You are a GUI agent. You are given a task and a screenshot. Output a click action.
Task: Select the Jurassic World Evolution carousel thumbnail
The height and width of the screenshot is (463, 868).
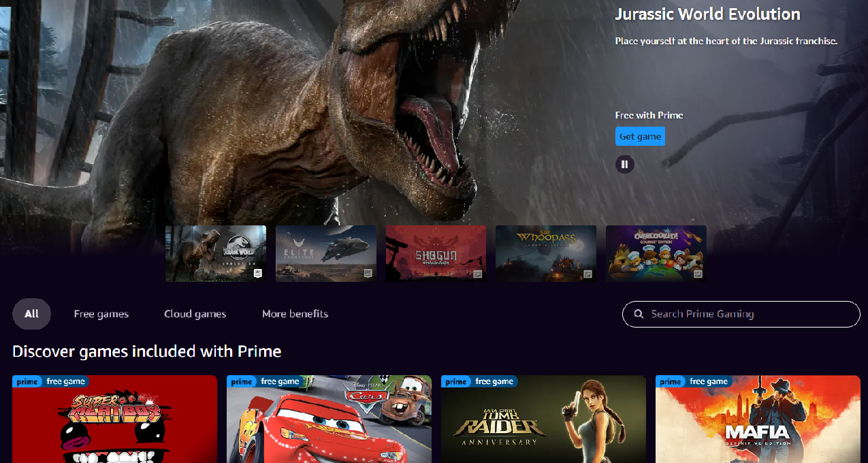[x=216, y=253]
